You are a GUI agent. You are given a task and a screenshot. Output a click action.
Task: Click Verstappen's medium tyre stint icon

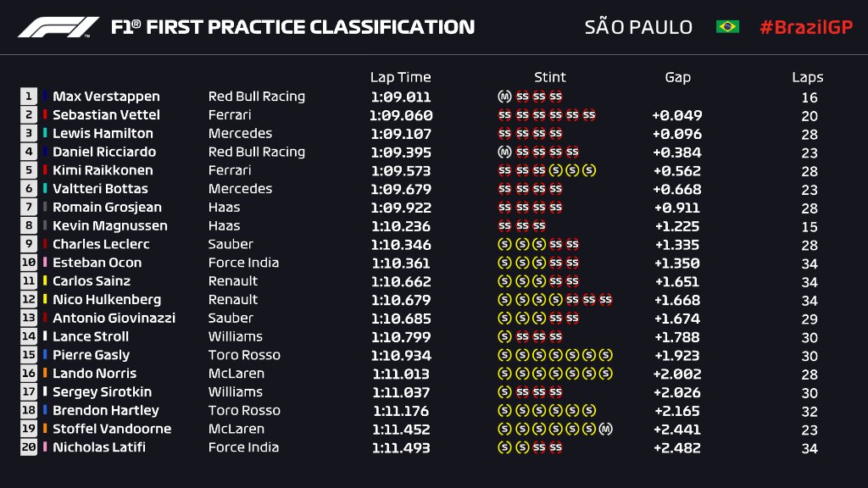[x=504, y=97]
